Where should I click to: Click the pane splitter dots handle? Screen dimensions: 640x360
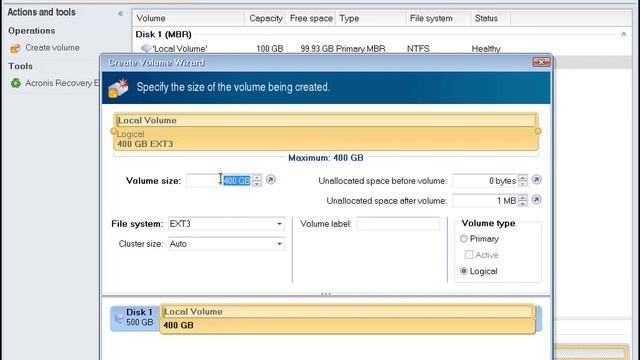point(326,293)
